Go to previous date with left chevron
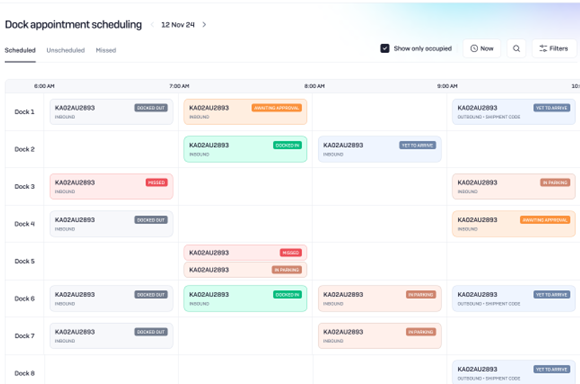The width and height of the screenshot is (580, 384). pyautogui.click(x=152, y=25)
